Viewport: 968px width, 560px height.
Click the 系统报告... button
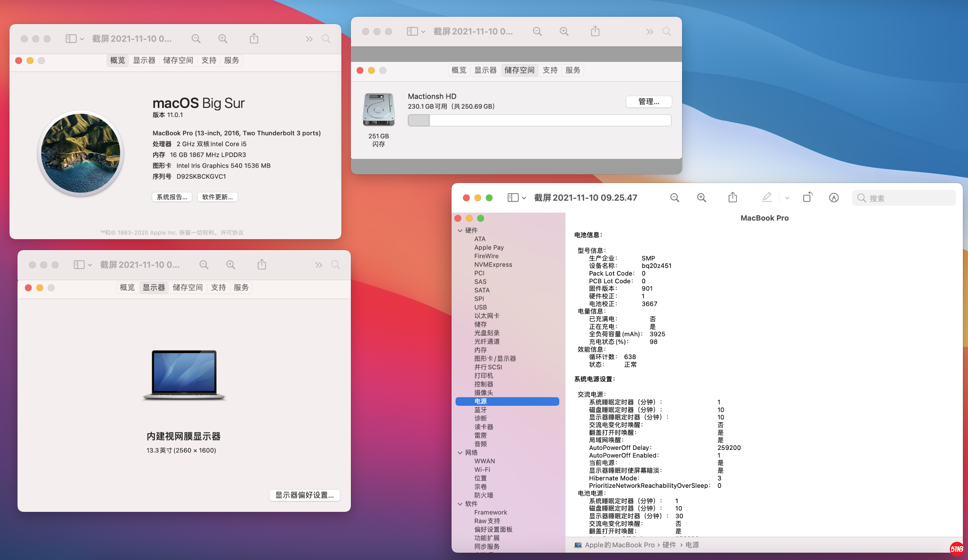[172, 197]
